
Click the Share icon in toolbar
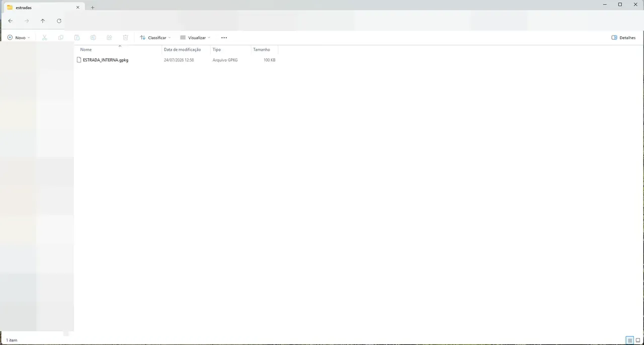pos(109,38)
